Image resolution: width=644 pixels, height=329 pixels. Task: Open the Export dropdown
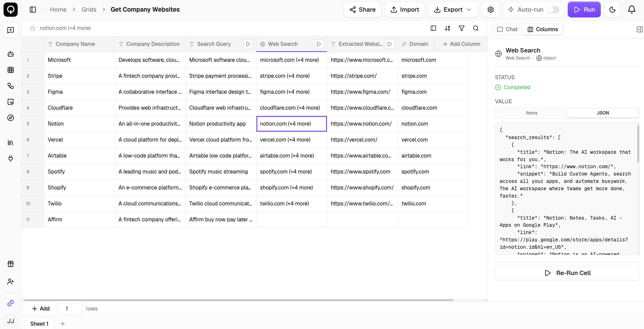coord(453,10)
